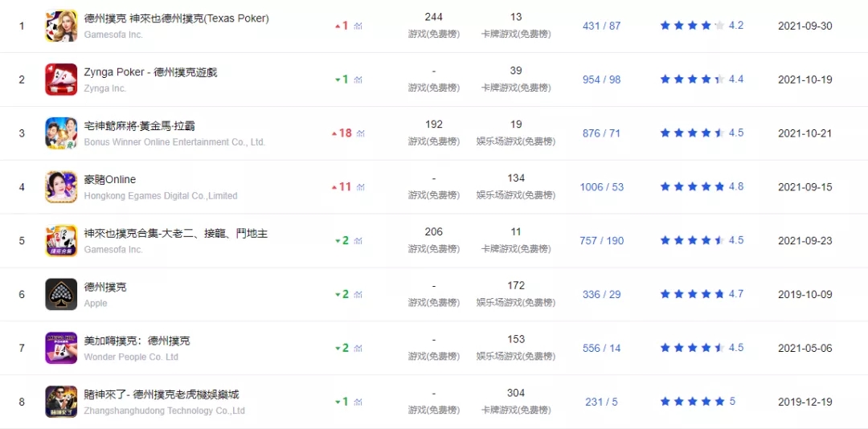
Task: Click the 4.7 star rating
Action: pyautogui.click(x=702, y=294)
